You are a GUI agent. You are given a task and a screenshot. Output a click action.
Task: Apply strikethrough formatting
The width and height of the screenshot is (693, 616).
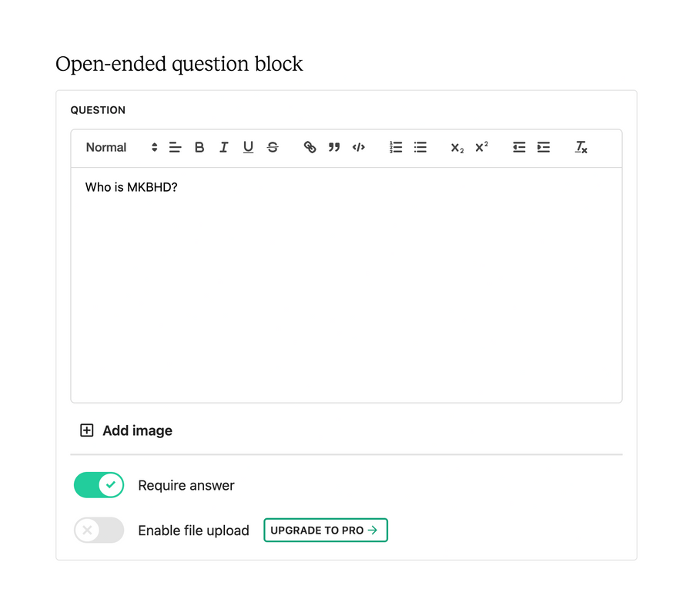click(273, 147)
